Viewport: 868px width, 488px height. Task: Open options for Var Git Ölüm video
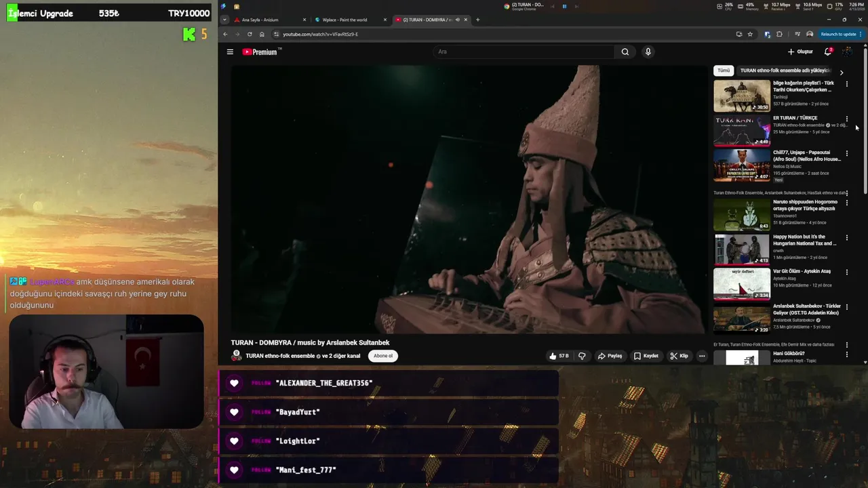846,272
